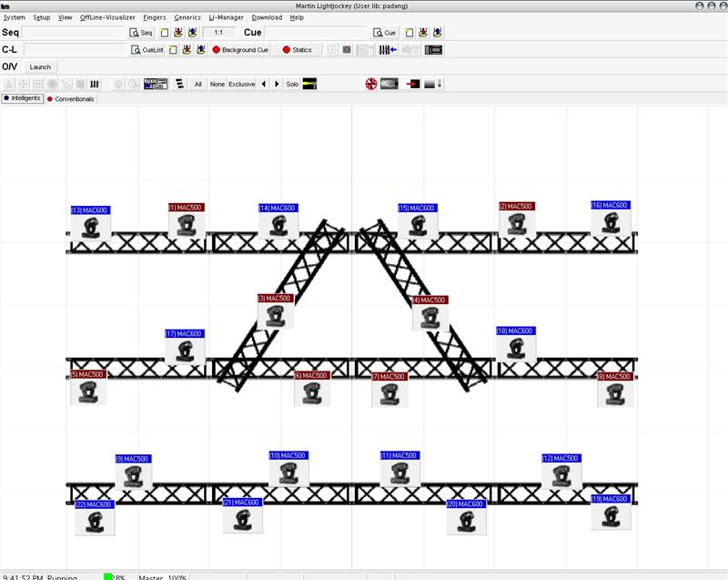Save sequence with red arrow icon in Seq row
The width and height of the screenshot is (728, 580).
(x=178, y=33)
